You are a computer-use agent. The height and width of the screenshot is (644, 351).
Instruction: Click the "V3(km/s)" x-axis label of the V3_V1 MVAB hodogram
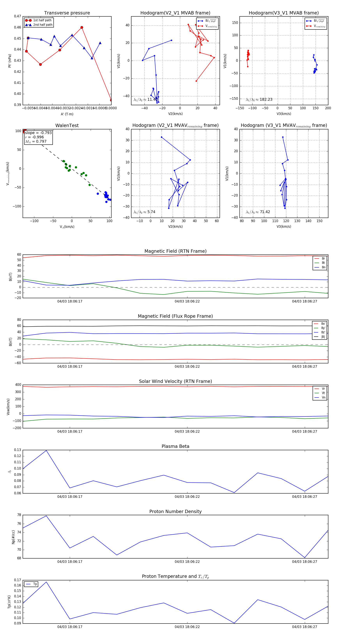pos(284,114)
